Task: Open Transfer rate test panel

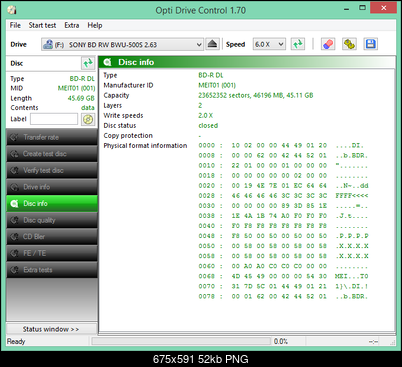Action: tap(52, 137)
